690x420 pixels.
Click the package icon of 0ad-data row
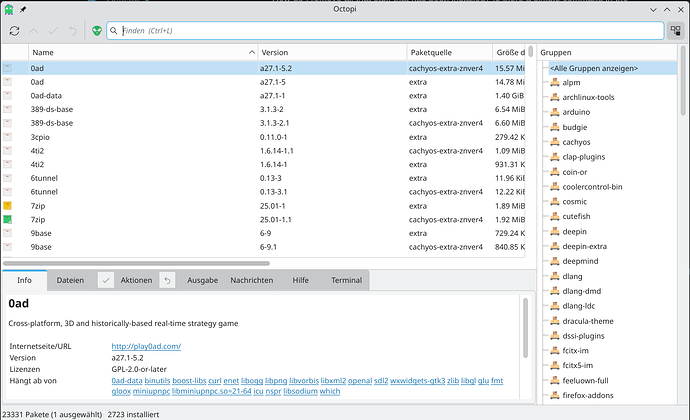pos(7,96)
